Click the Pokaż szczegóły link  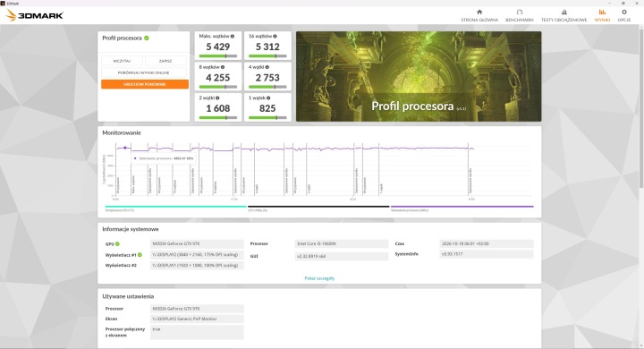coord(319,278)
